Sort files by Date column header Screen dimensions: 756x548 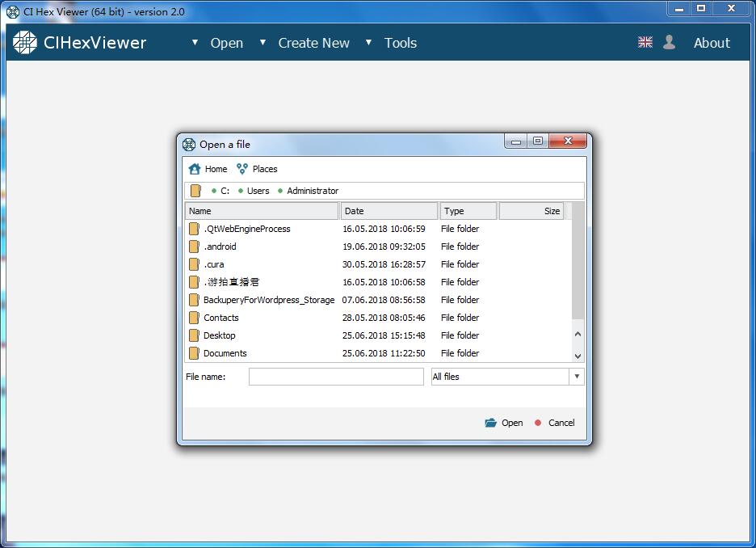click(389, 211)
